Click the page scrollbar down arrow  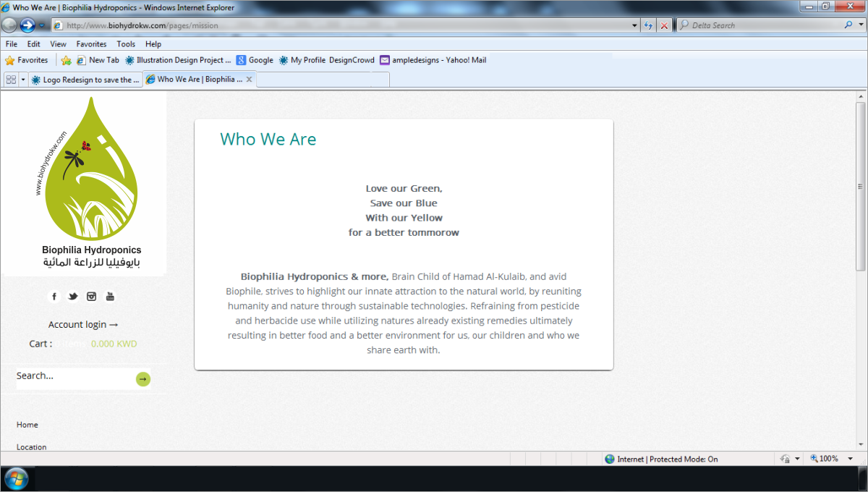861,446
